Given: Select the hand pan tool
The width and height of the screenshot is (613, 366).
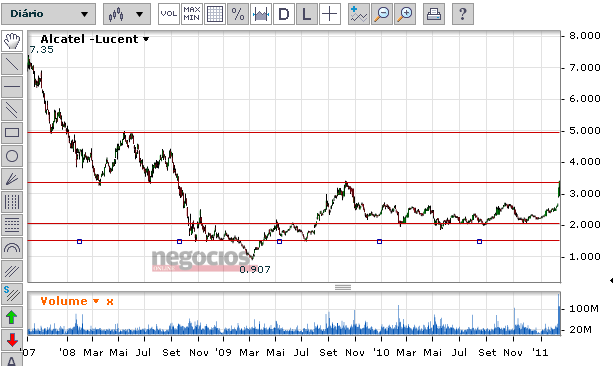Looking at the screenshot, I should [x=12, y=41].
